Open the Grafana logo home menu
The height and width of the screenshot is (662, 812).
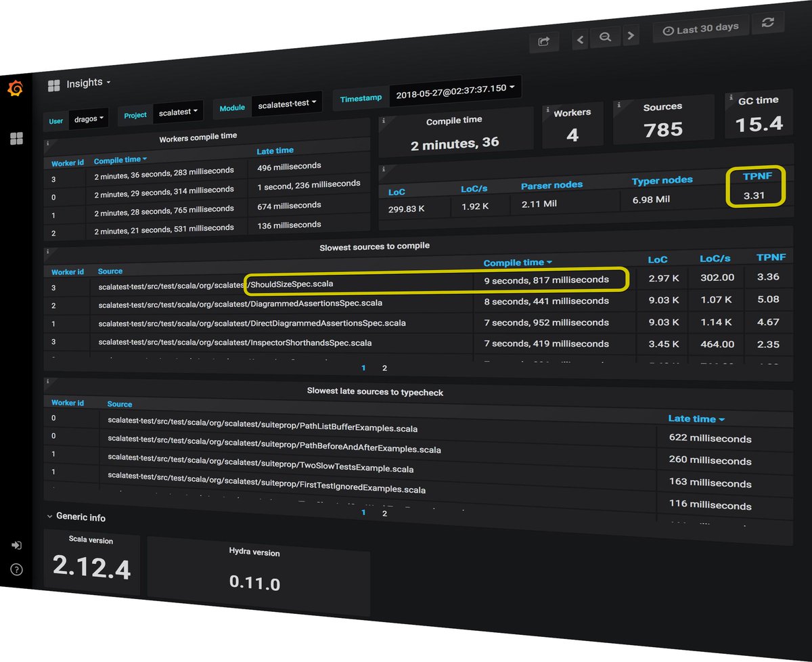point(15,89)
